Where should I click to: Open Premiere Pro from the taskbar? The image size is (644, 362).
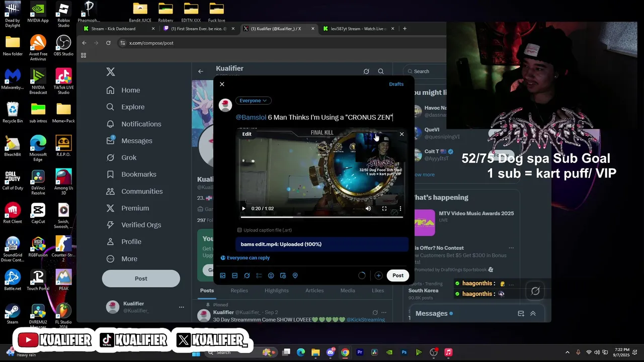pyautogui.click(x=360, y=352)
